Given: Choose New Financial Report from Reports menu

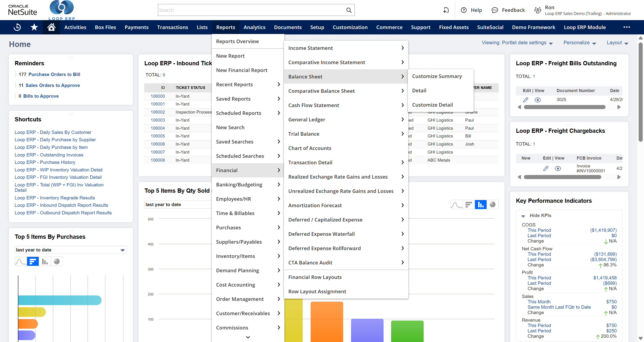Looking at the screenshot, I should 241,70.
